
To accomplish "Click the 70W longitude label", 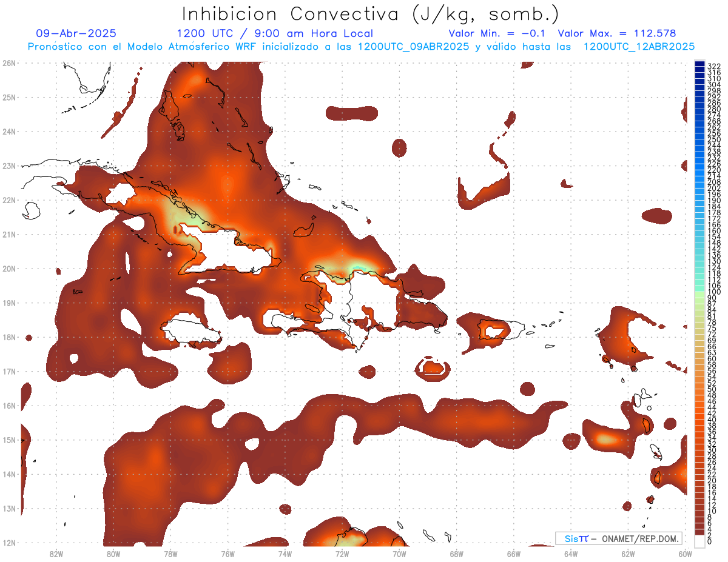I will tap(399, 554).
